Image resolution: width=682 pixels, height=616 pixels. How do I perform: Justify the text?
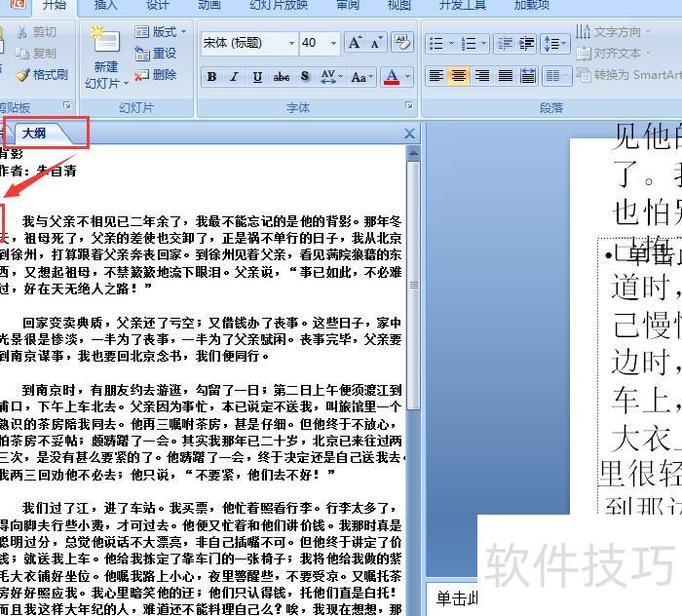(505, 76)
